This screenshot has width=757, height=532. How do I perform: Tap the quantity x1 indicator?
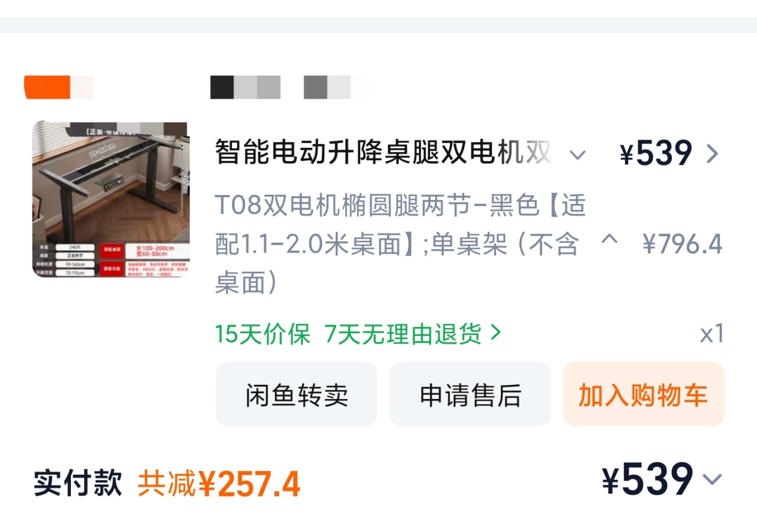(712, 334)
